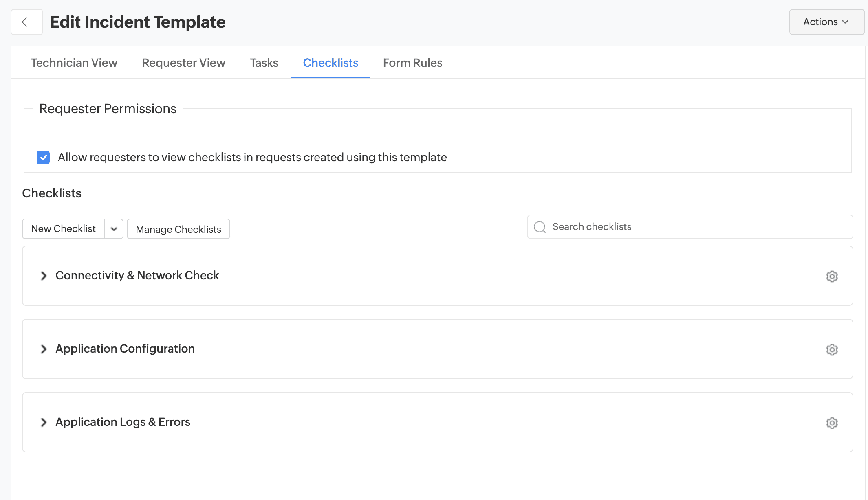Expand Application Configuration checklist

point(44,349)
